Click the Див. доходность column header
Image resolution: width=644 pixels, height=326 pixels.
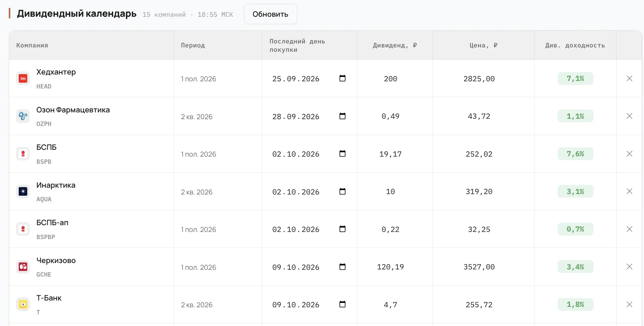(x=575, y=45)
